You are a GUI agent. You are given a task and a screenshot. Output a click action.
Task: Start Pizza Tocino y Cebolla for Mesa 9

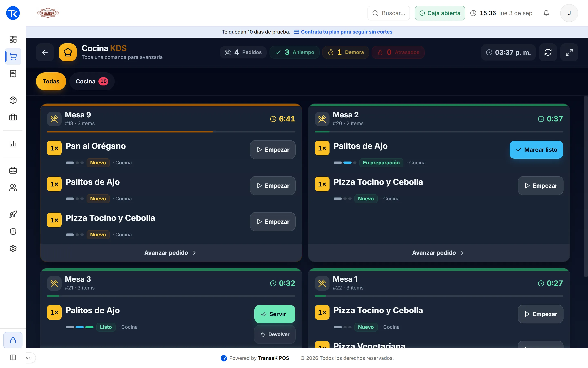273,222
